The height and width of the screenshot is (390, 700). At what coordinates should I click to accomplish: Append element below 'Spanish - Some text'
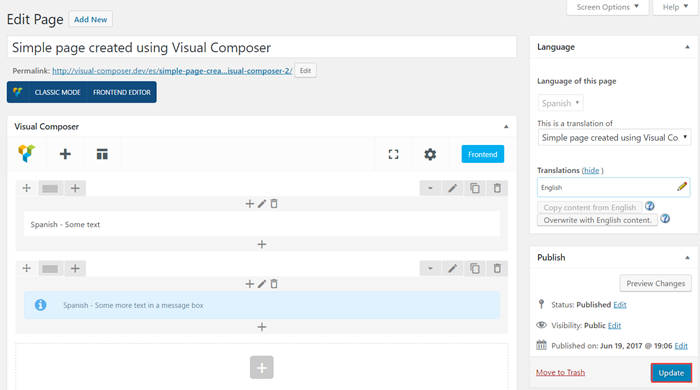tap(262, 244)
